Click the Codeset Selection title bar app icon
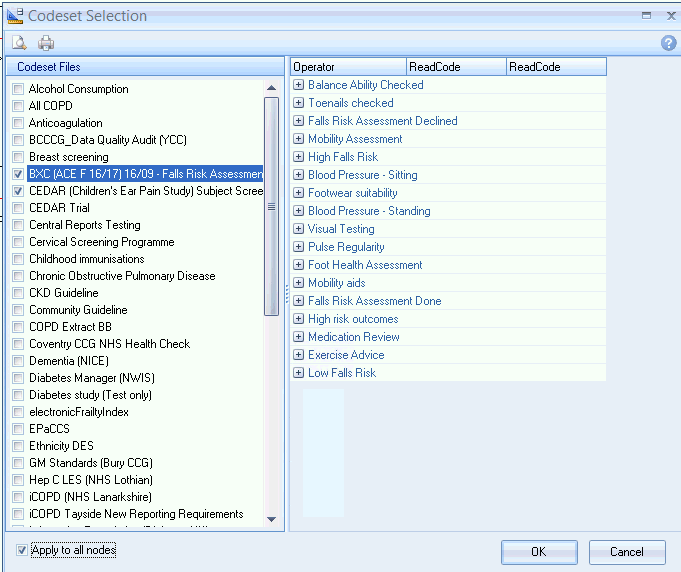 point(13,15)
